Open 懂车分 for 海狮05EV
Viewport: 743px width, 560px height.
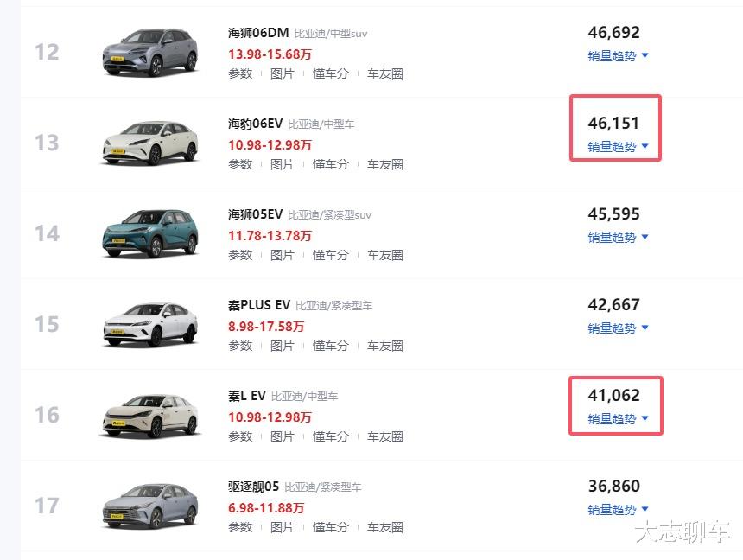pyautogui.click(x=330, y=256)
